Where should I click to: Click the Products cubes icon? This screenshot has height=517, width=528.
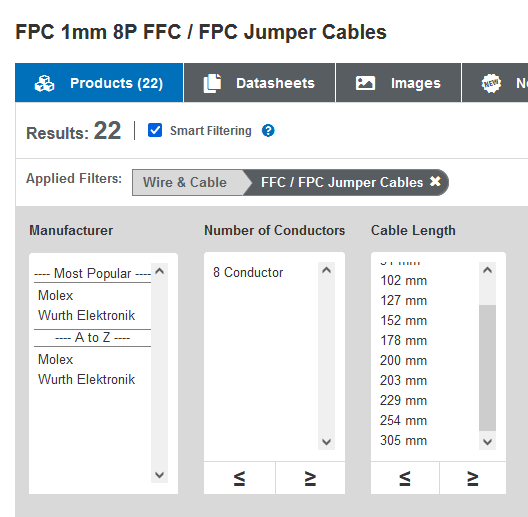click(x=44, y=83)
